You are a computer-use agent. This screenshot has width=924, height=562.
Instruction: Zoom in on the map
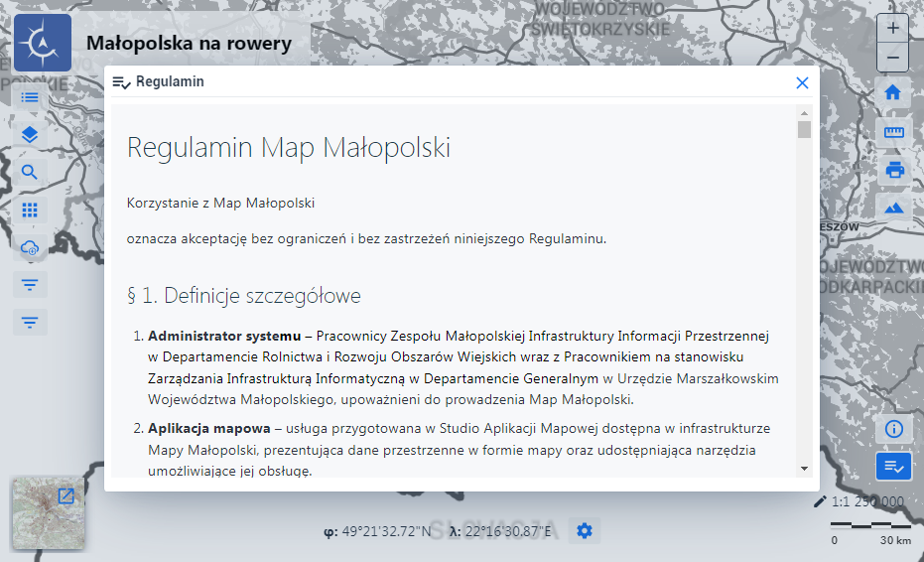(x=893, y=29)
